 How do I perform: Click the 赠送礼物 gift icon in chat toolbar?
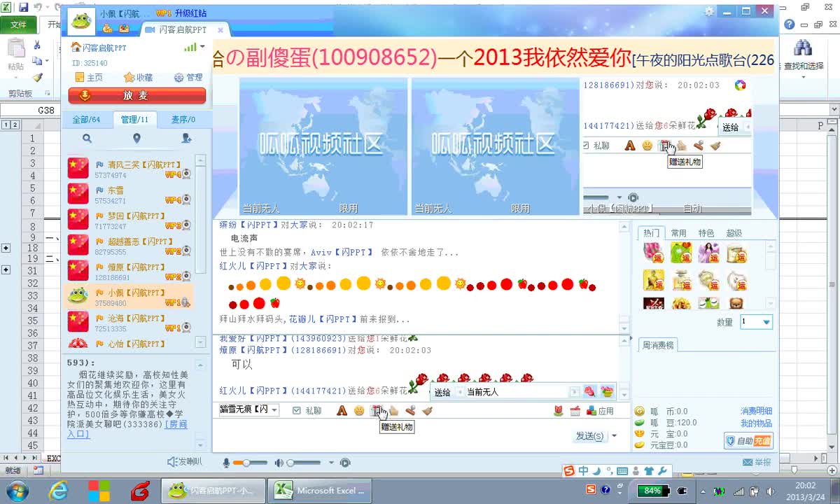click(376, 411)
